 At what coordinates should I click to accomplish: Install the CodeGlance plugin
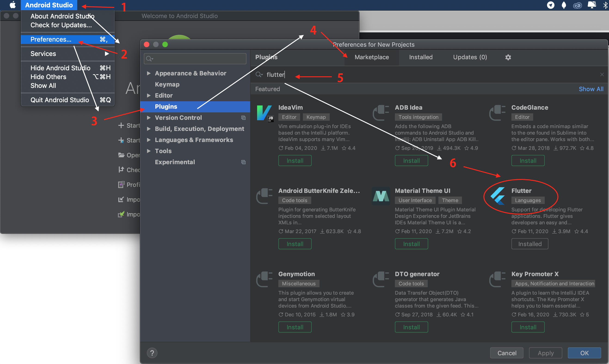coord(528,161)
